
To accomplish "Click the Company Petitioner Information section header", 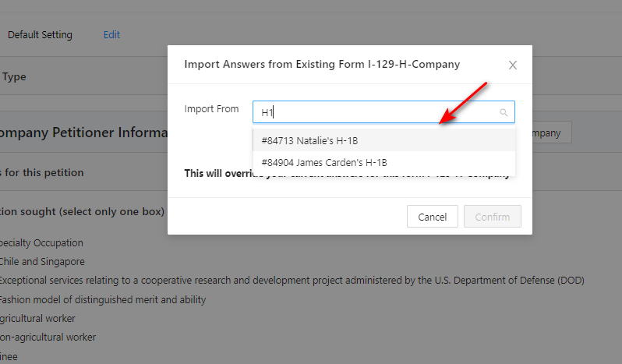I will click(83, 133).
